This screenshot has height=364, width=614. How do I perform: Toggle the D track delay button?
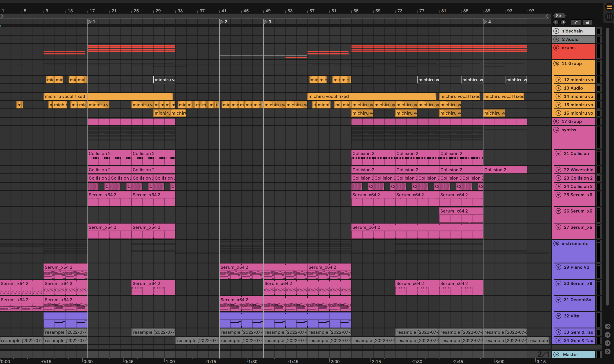click(607, 351)
